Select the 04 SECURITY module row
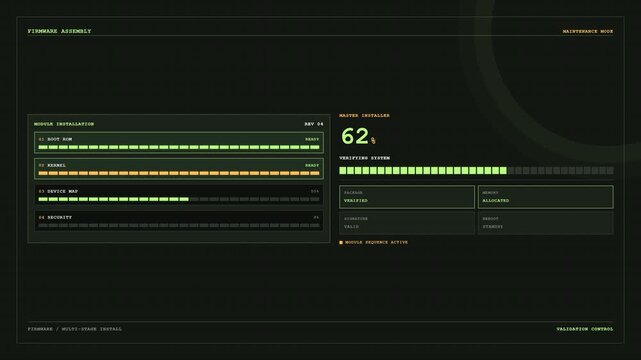Image resolution: width=641 pixels, height=360 pixels. tap(179, 221)
